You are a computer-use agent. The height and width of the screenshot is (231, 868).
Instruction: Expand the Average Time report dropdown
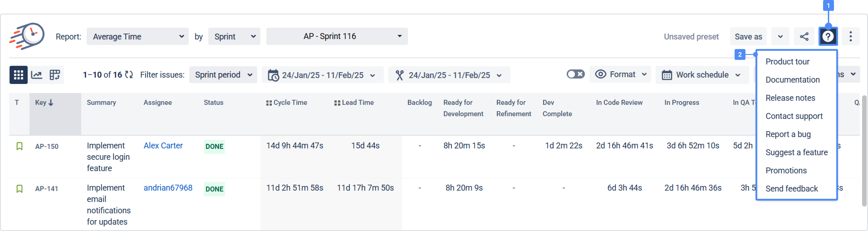tap(137, 37)
